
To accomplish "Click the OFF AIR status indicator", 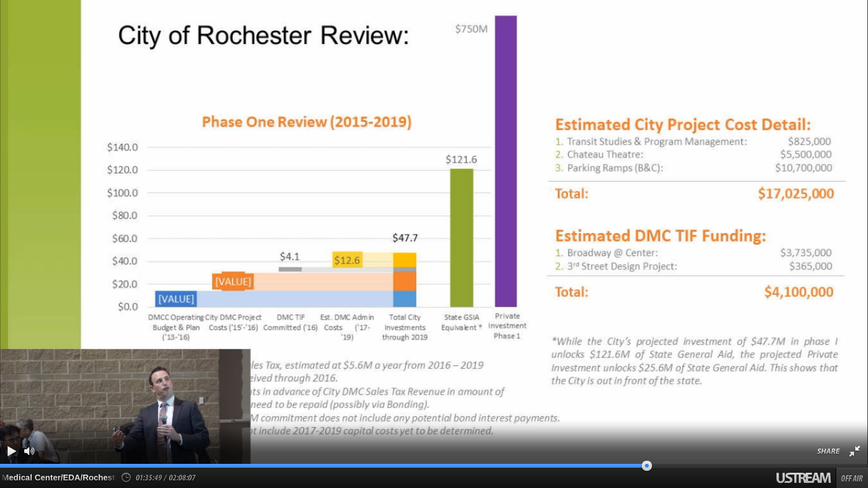I will [851, 478].
